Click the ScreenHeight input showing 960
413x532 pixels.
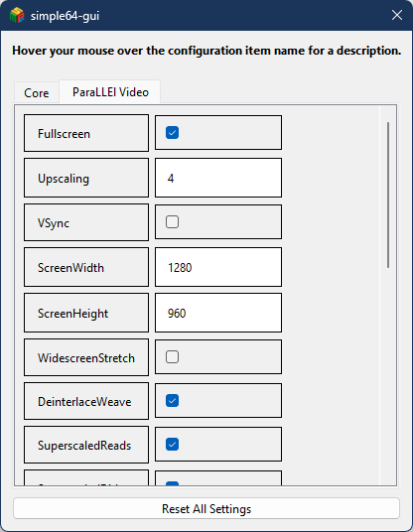218,313
